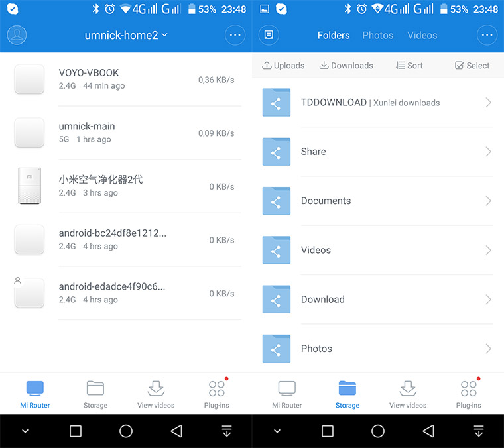This screenshot has height=448, width=504.
Task: Open the Documents folder icon
Action: (277, 201)
